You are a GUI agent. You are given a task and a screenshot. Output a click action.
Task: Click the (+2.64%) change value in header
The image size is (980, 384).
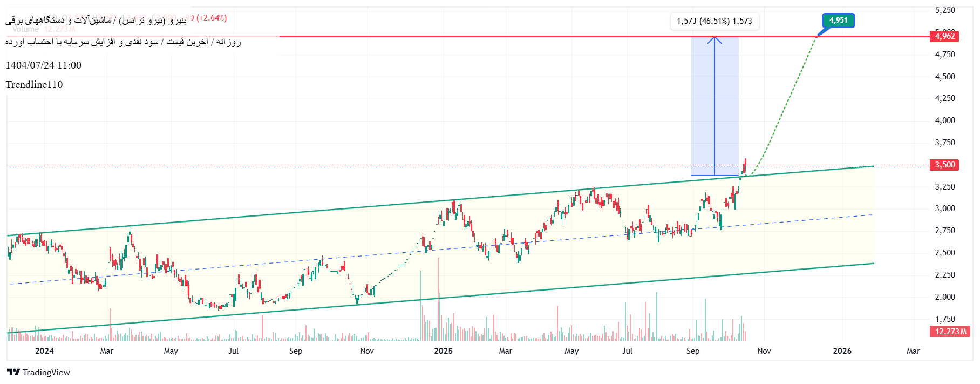tap(212, 18)
